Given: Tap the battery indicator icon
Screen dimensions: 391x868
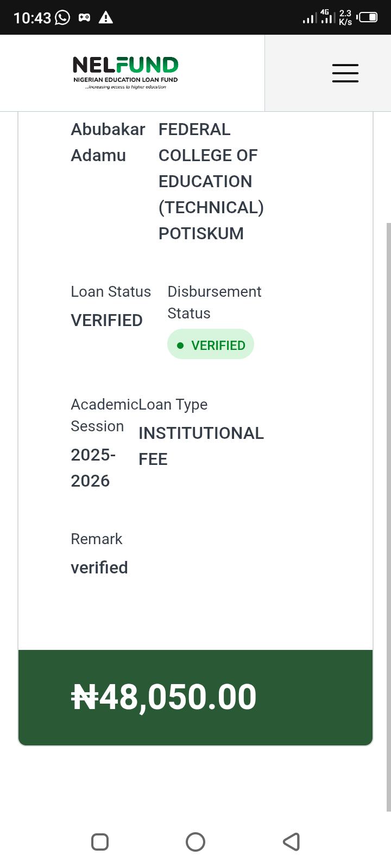Looking at the screenshot, I should (x=368, y=17).
